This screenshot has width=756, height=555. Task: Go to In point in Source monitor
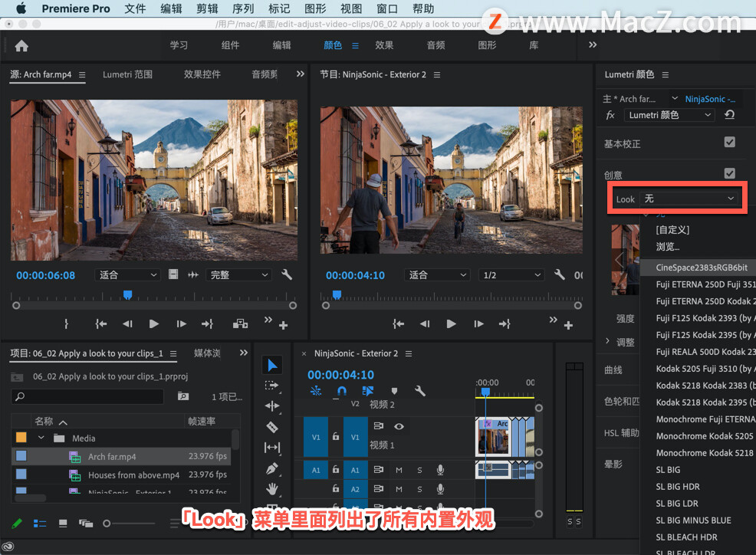click(100, 324)
